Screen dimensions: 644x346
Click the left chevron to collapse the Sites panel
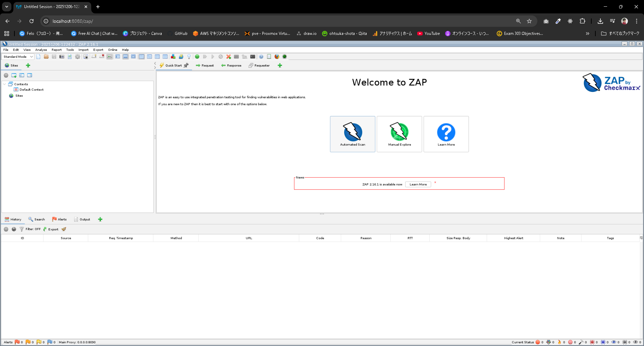(x=155, y=63)
